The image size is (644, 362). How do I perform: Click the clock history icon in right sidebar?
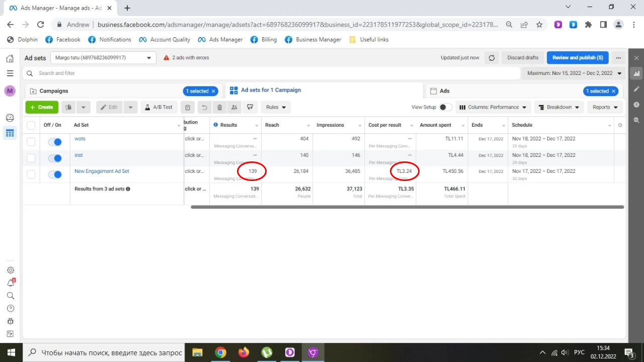pyautogui.click(x=636, y=105)
